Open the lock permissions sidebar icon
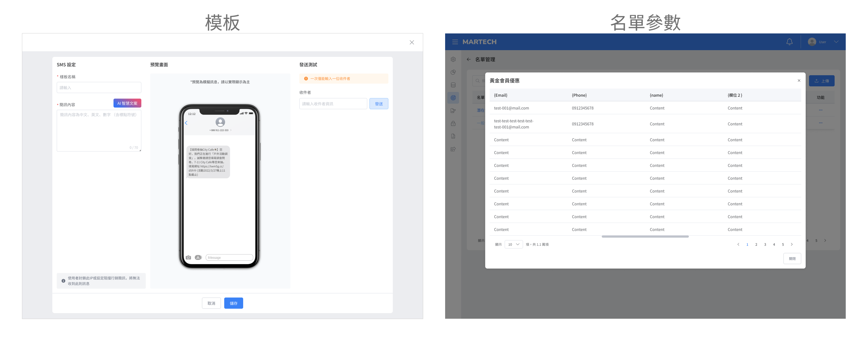 453,123
